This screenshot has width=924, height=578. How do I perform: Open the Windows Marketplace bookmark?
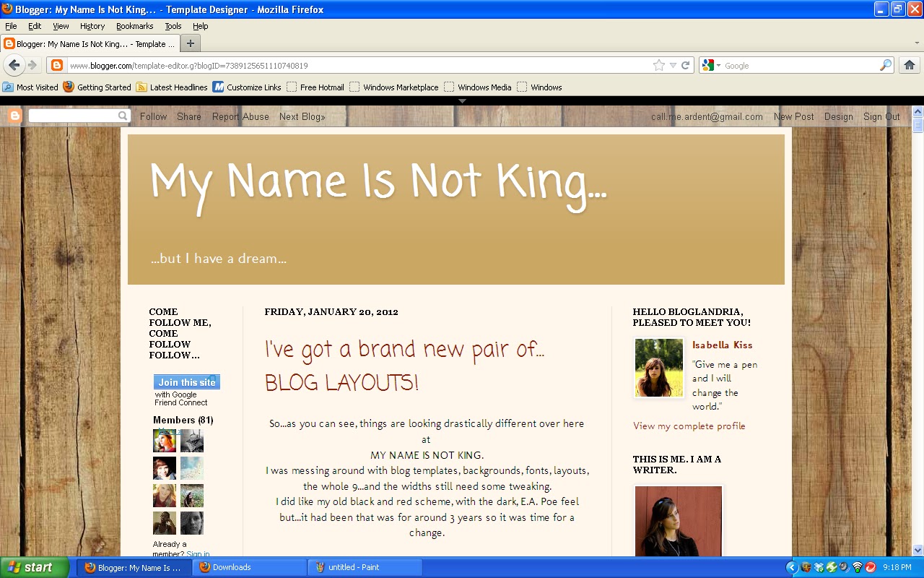coord(394,87)
